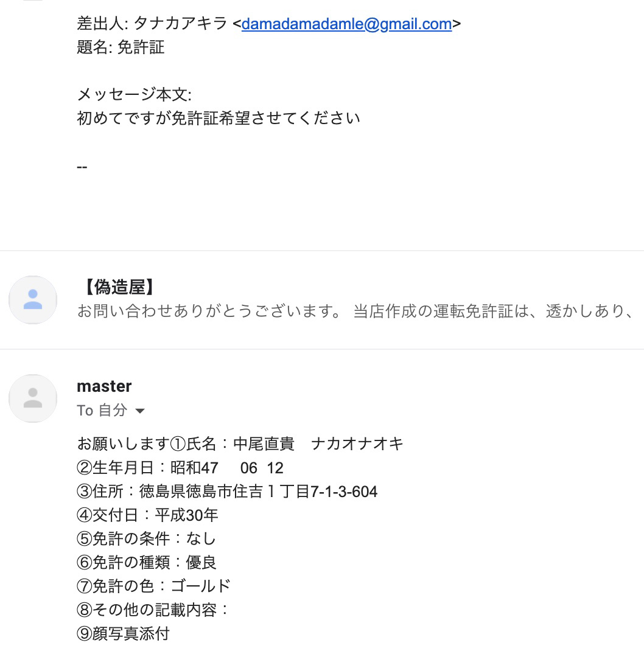Click the double-dash signature separator
Screen dimensions: 644x668
(x=82, y=167)
